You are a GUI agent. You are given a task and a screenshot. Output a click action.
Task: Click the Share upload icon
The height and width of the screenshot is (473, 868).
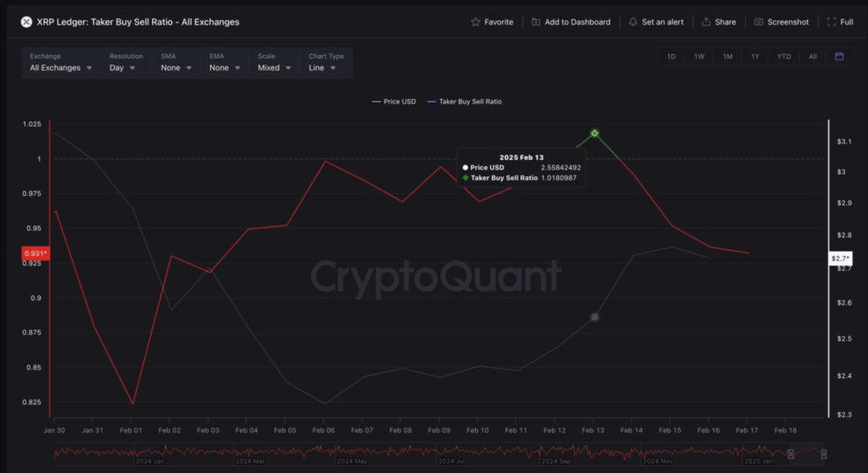coord(706,22)
